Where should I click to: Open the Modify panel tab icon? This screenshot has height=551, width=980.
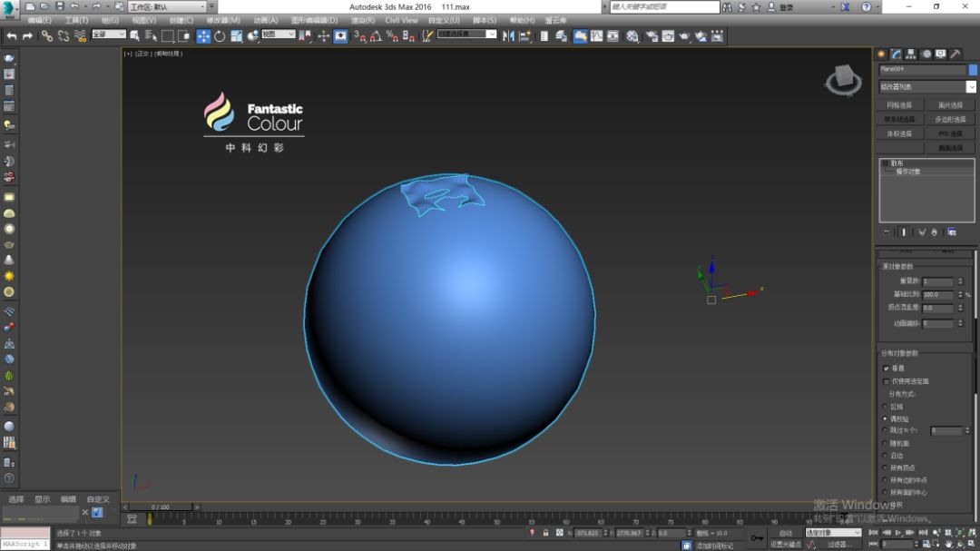pos(896,54)
